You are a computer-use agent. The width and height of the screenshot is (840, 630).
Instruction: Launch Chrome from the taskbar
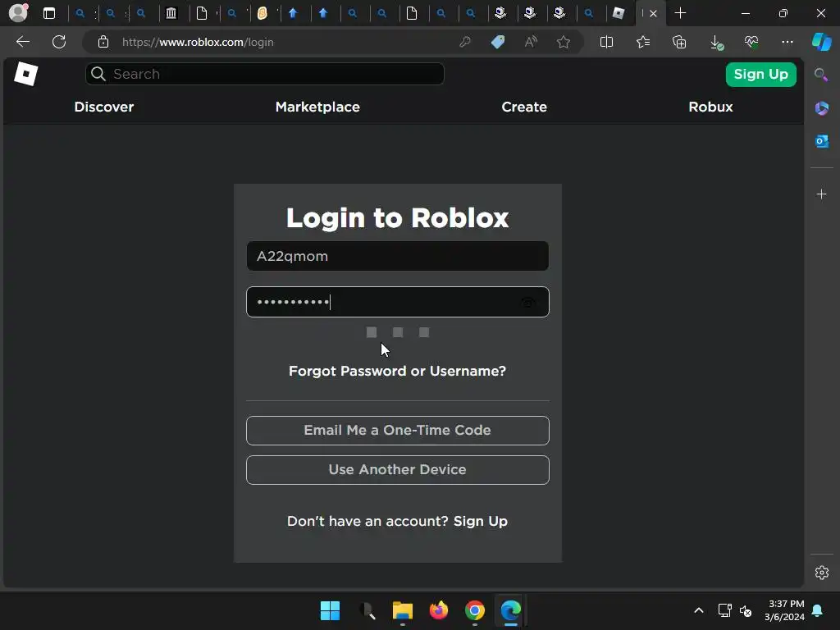click(475, 610)
